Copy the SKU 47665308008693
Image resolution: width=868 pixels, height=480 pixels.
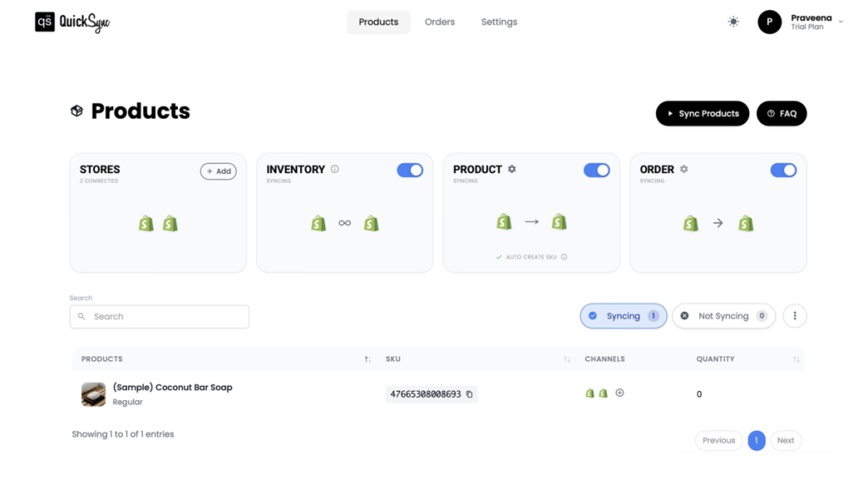pyautogui.click(x=470, y=394)
